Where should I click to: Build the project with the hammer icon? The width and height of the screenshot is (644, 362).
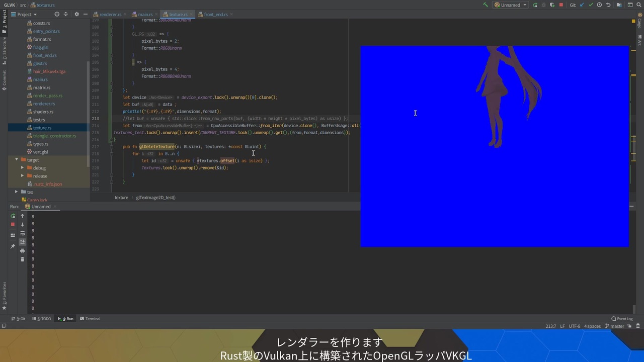485,5
